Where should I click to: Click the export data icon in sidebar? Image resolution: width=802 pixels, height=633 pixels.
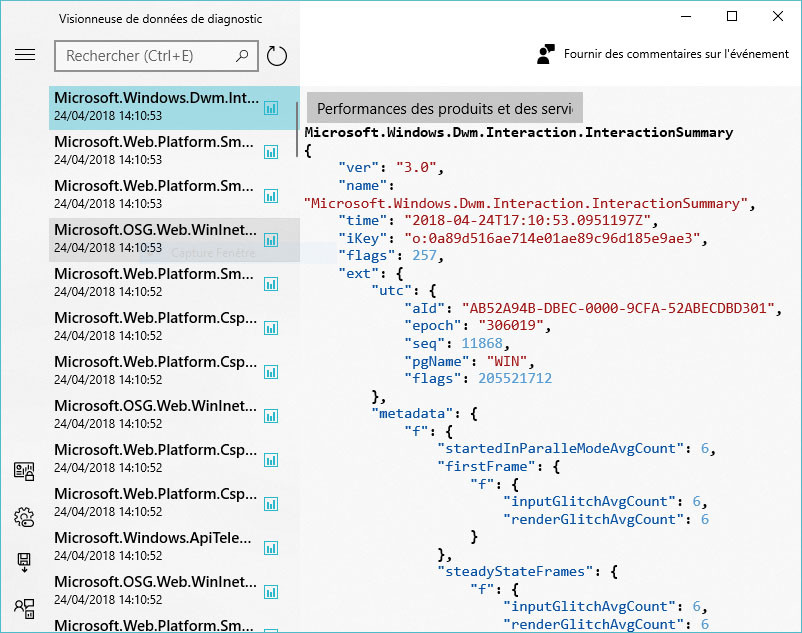coord(24,562)
